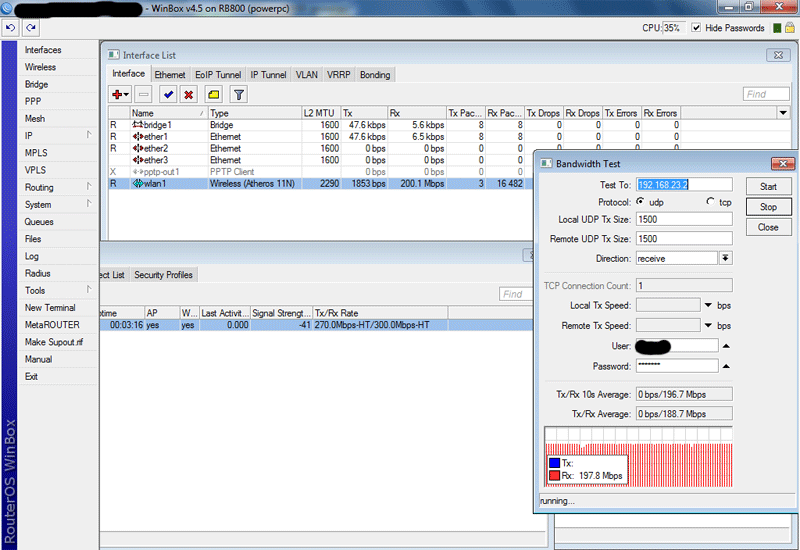Image resolution: width=800 pixels, height=550 pixels.
Task: Expand the Routing submenu in sidebar
Action: 89,186
